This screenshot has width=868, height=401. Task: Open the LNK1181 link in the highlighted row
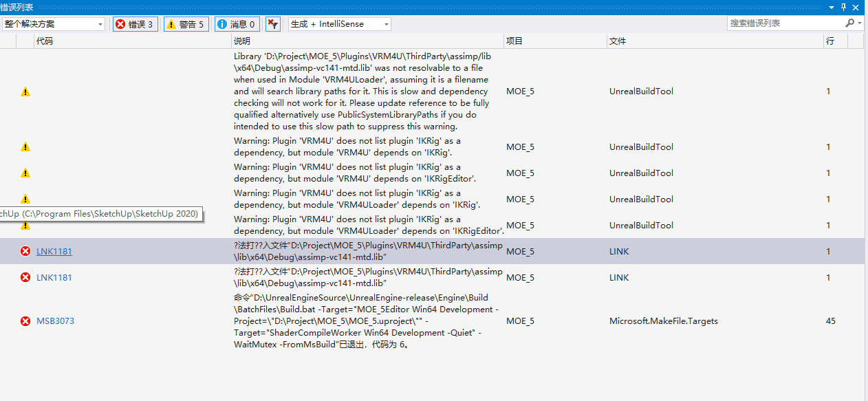(x=54, y=252)
